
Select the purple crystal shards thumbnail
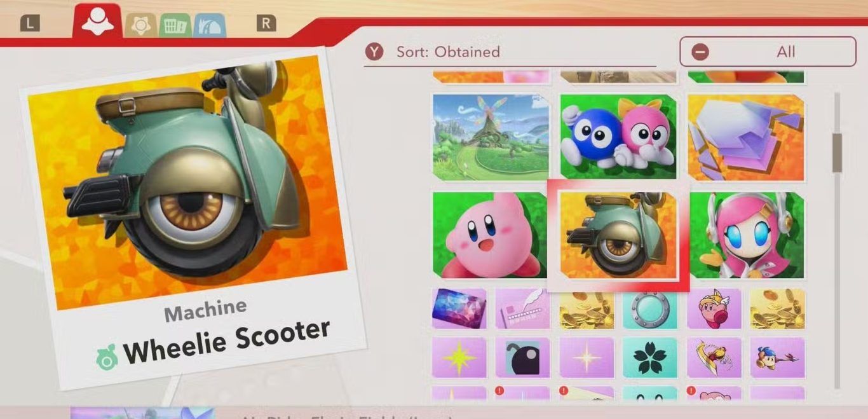(746, 137)
